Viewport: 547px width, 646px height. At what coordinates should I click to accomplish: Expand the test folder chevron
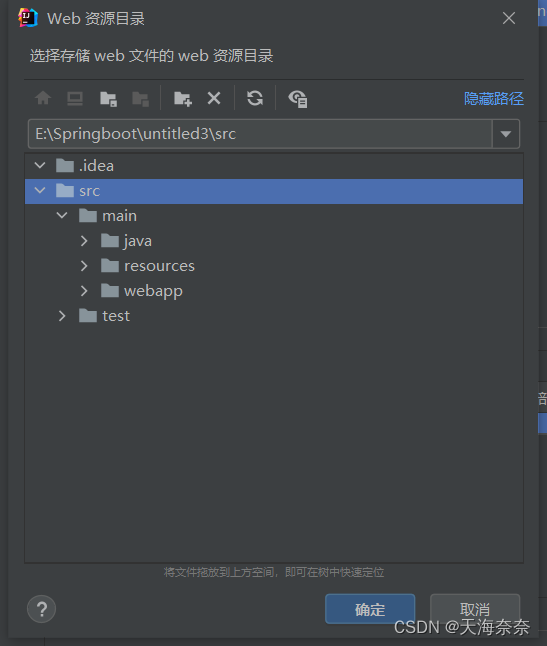62,316
